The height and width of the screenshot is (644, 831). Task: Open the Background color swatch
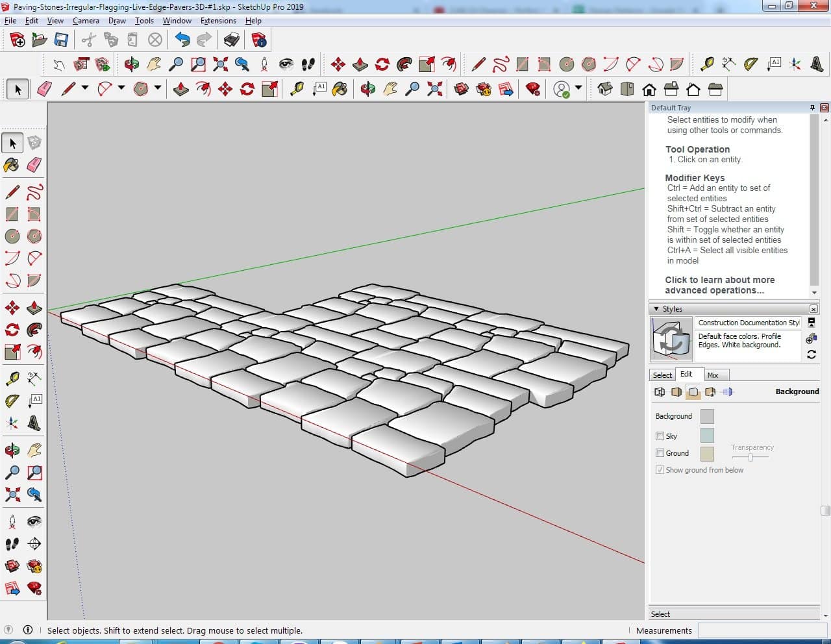click(707, 416)
